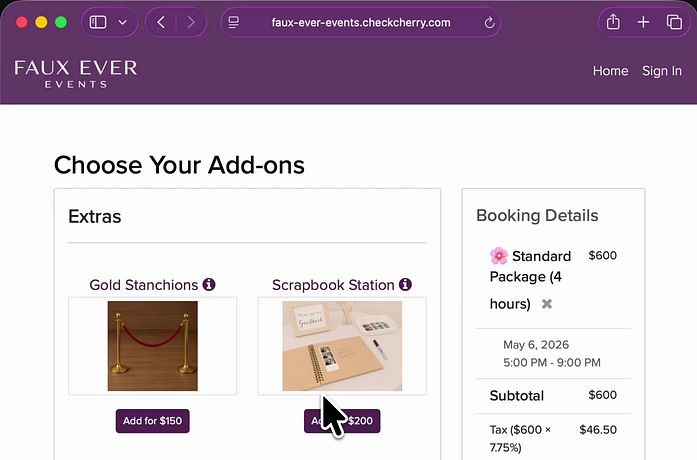Show the tab overview
The width and height of the screenshot is (697, 460).
coord(673,22)
